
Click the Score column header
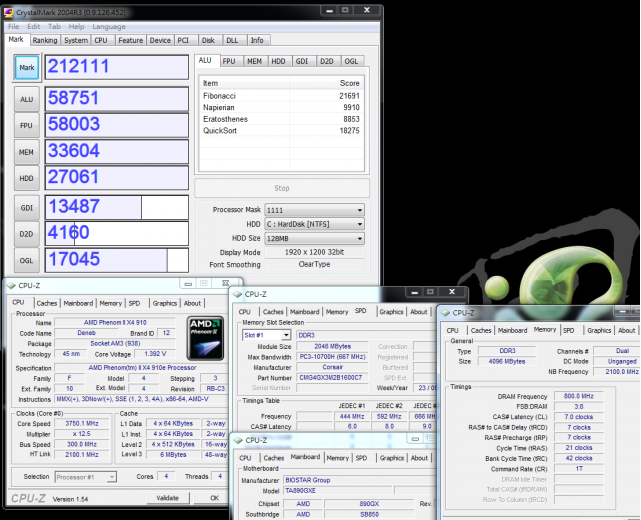click(x=326, y=83)
